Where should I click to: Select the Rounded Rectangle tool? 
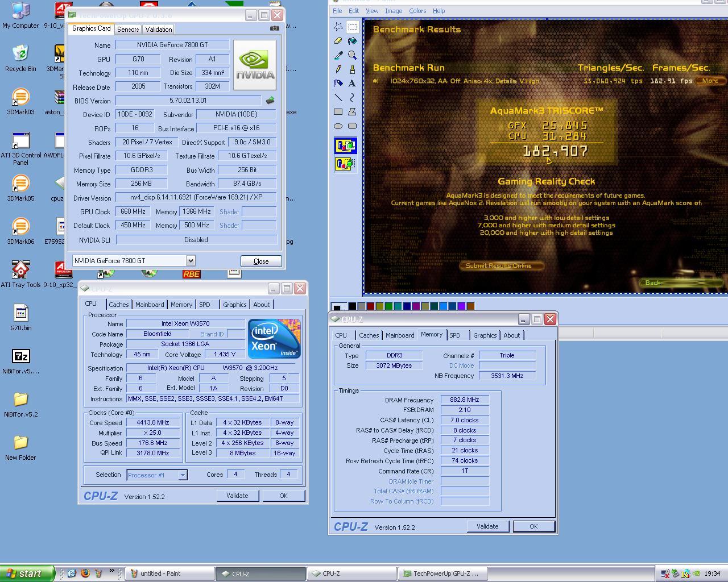353,126
